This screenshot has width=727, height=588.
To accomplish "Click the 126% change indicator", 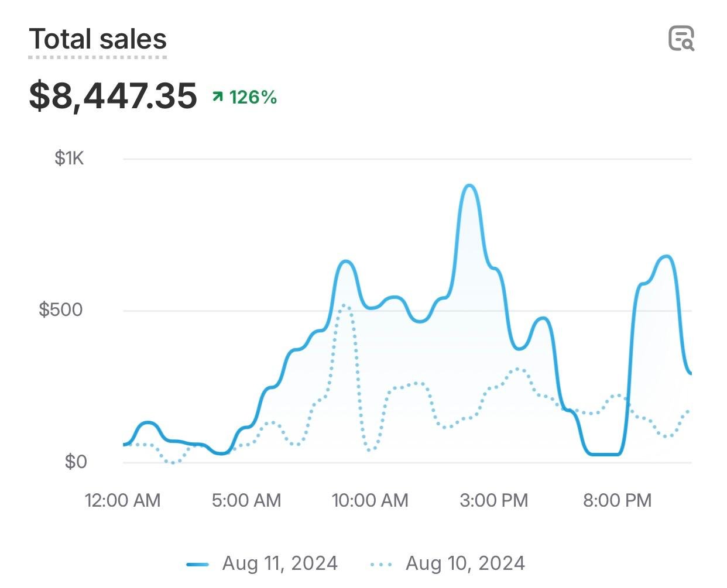I will 253,97.
